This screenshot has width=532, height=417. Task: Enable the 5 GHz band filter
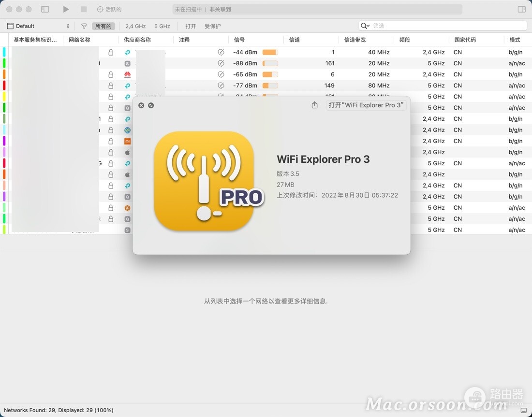pos(162,26)
